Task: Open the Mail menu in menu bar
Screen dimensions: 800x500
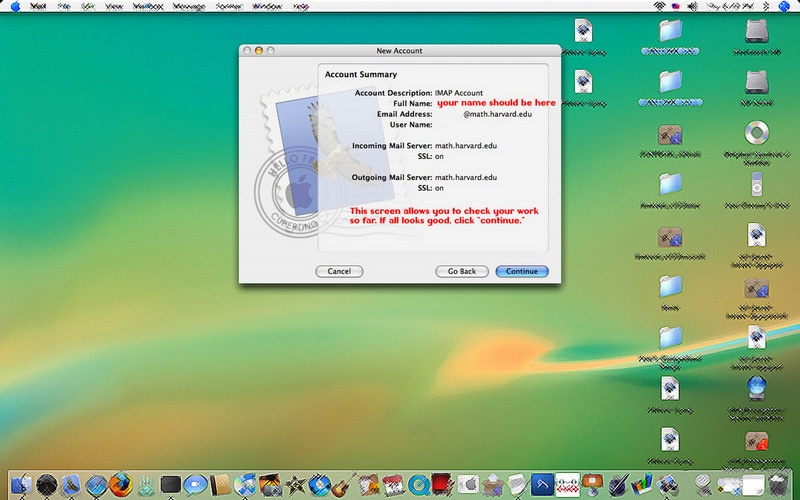Action: [x=38, y=6]
